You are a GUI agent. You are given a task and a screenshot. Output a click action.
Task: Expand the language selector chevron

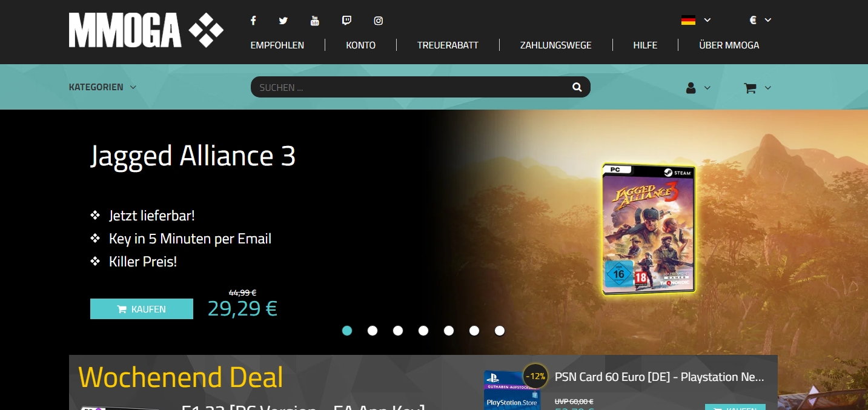tap(707, 20)
